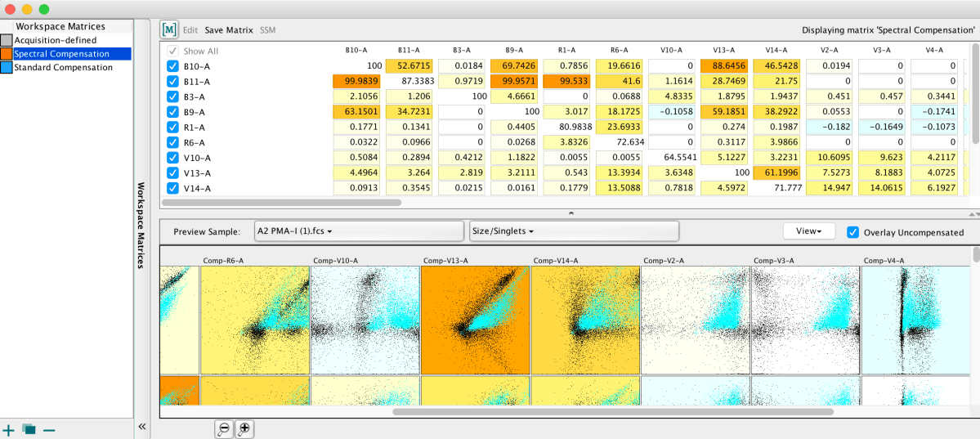Click the Comp-V13-A orange preview plot
980x439 pixels.
click(475, 319)
